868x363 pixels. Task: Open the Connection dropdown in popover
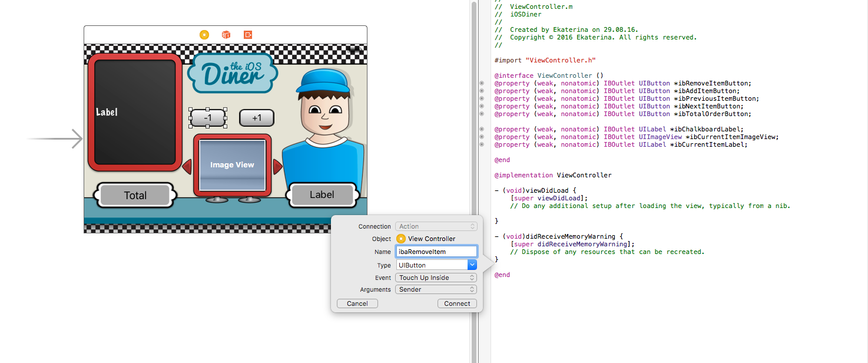437,226
